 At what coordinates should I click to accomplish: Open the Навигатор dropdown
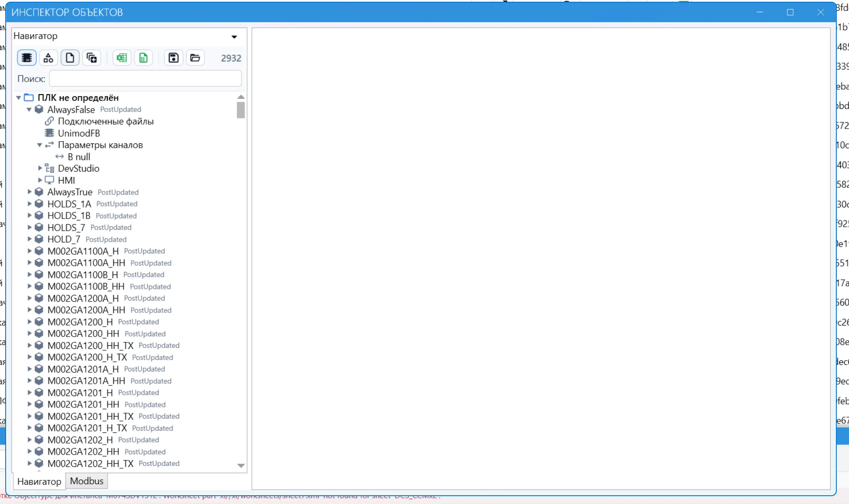234,37
